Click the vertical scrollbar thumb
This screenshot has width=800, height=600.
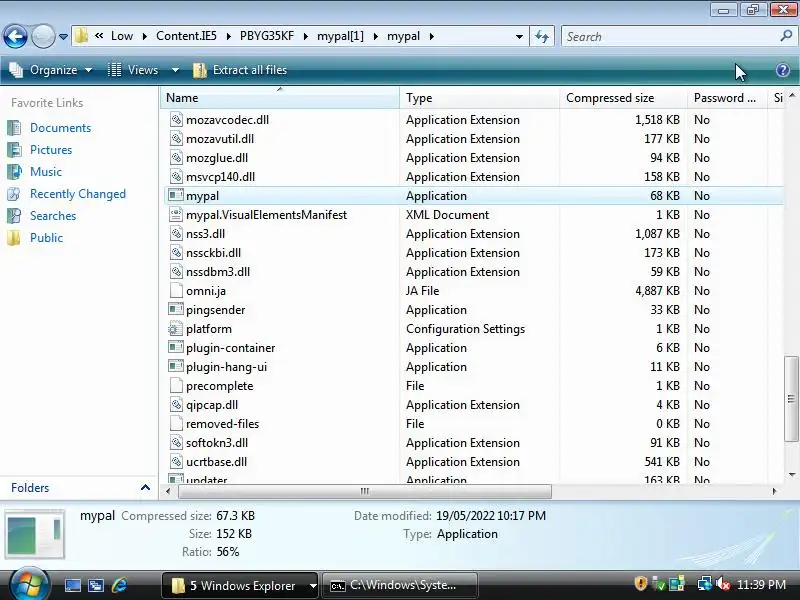coord(791,399)
